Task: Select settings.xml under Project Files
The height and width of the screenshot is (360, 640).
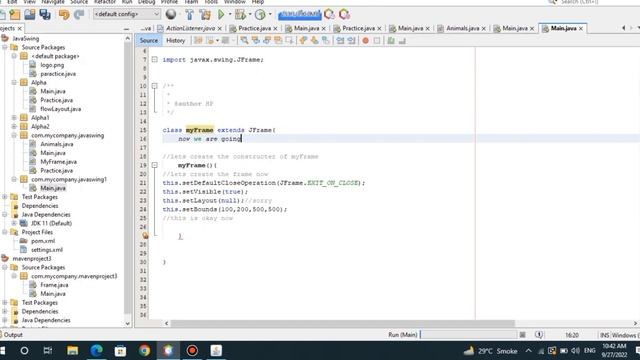Action: 47,250
